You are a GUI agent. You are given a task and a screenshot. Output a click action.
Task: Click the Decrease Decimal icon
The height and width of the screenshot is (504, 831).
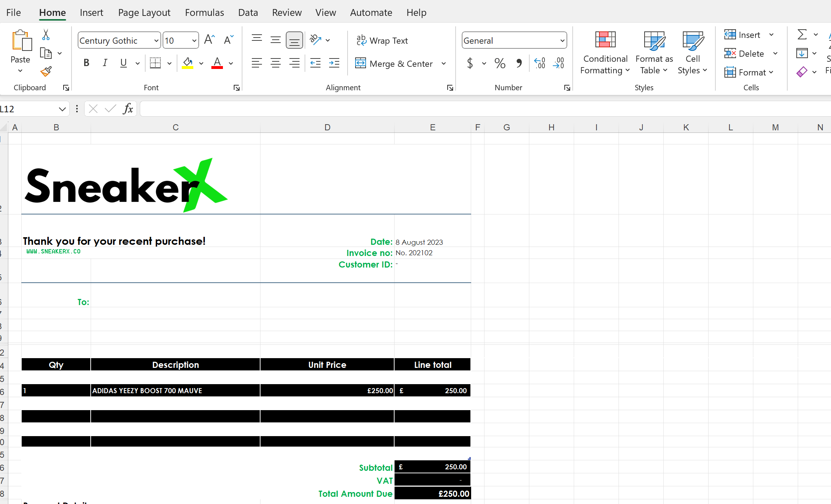[559, 63]
